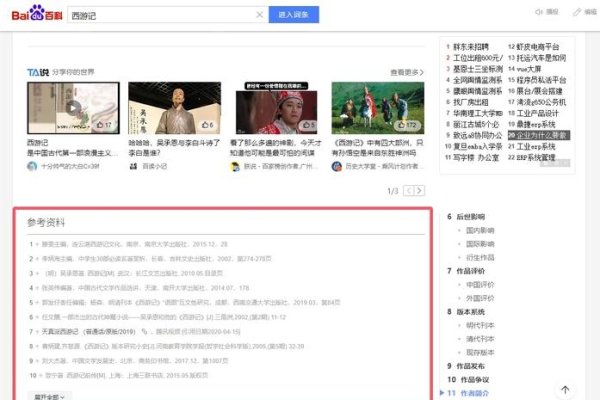
Task: Jump to catalog sub-item 国际影响
Action: [480, 244]
